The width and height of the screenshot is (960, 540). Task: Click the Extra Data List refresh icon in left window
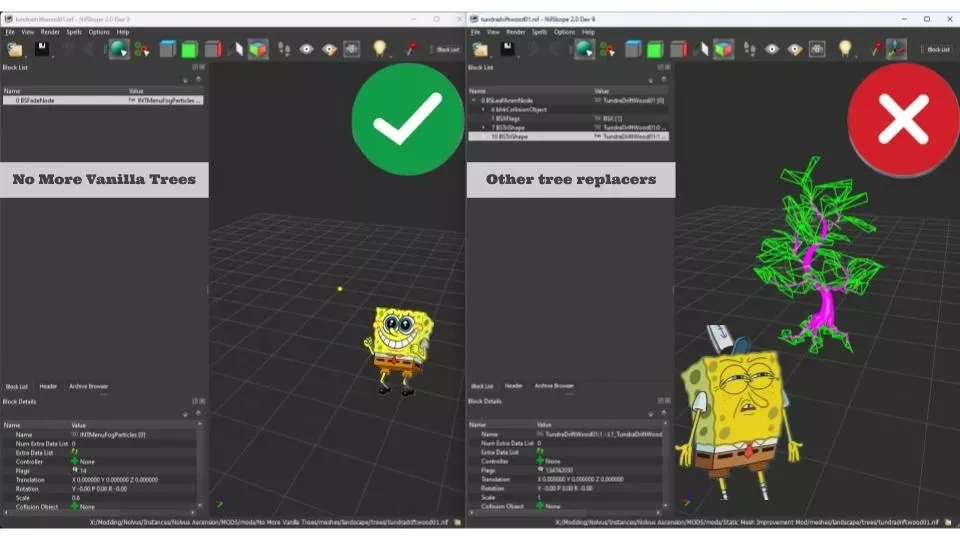tap(75, 452)
